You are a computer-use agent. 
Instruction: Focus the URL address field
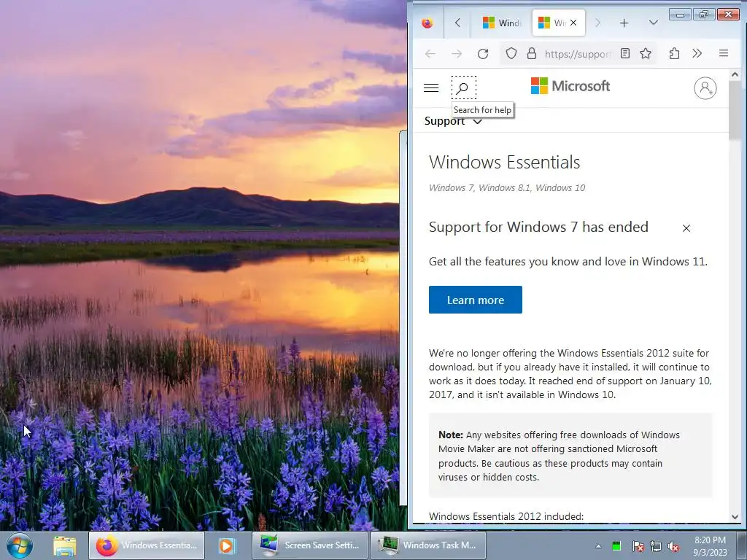point(578,54)
